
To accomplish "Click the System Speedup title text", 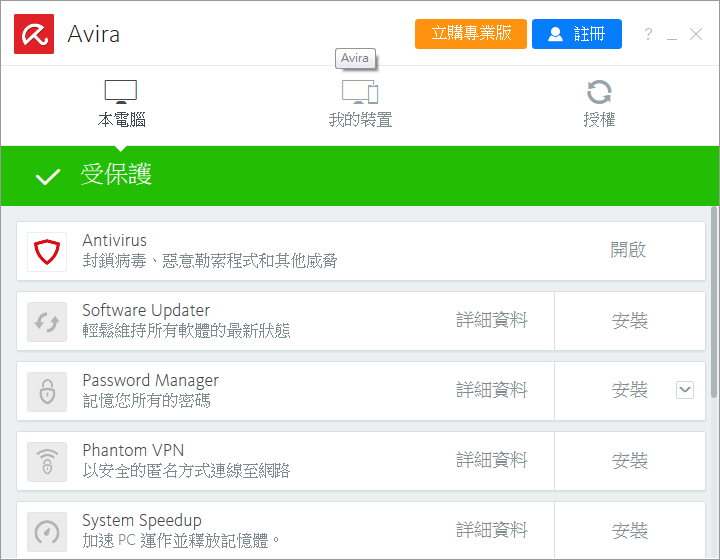I will (142, 521).
